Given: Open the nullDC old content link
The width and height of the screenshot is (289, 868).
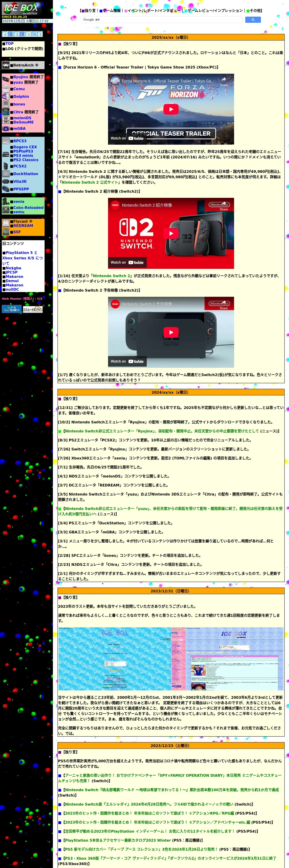Looking at the screenshot, I should [x=12, y=289].
